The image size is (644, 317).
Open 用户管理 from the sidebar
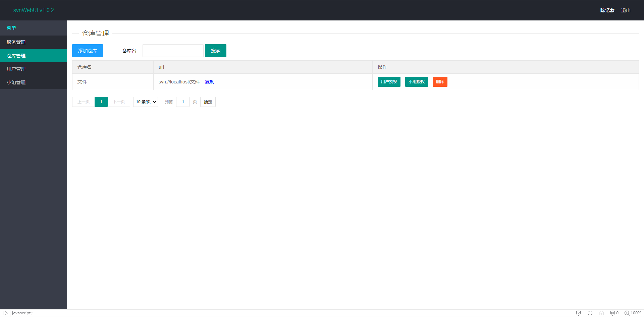pos(16,69)
